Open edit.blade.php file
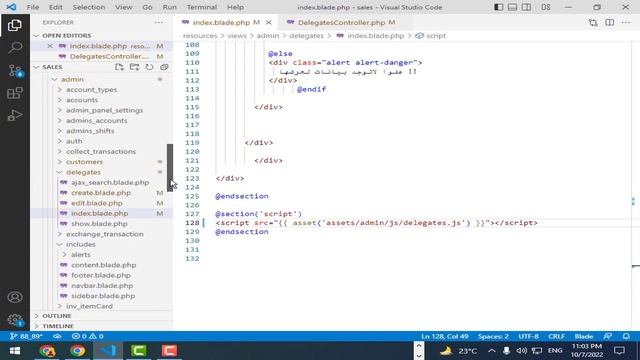Viewport: 640px width, 360px height. 97,203
